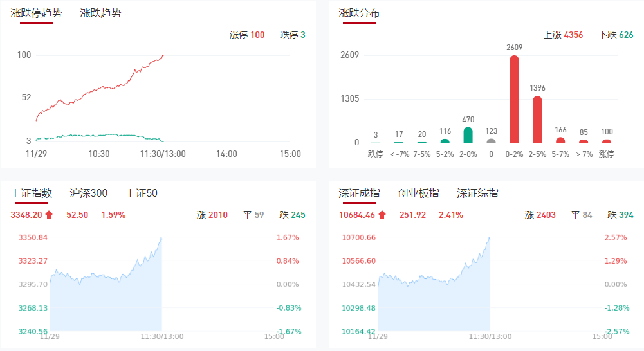The width and height of the screenshot is (644, 351).
Task: Click the tall red 0-2% bar
Action: pyautogui.click(x=514, y=99)
